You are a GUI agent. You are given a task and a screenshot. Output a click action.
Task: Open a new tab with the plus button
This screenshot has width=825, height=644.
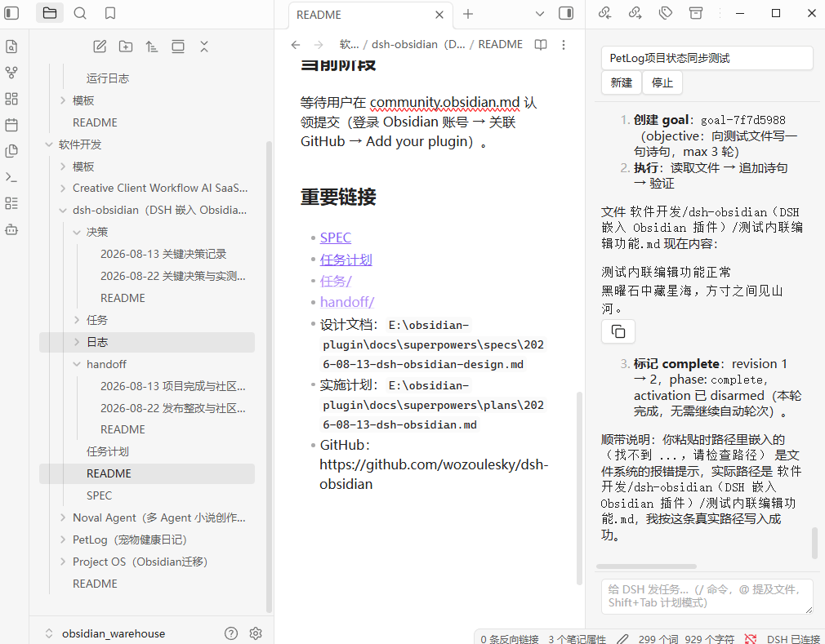(x=468, y=14)
